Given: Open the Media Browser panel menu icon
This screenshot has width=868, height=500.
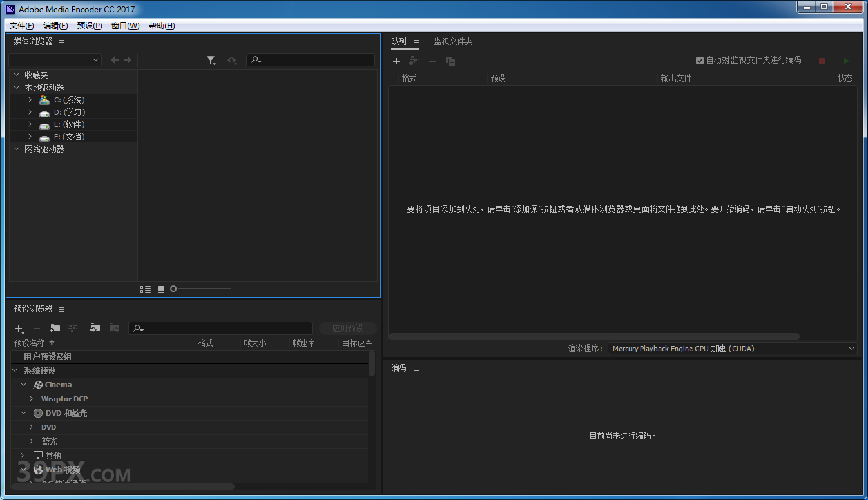Looking at the screenshot, I should pos(62,42).
